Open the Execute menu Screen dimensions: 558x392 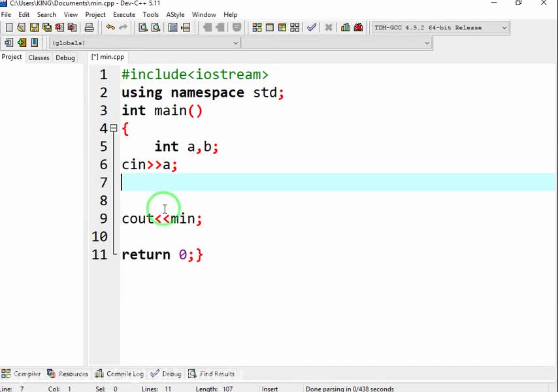[x=123, y=14]
